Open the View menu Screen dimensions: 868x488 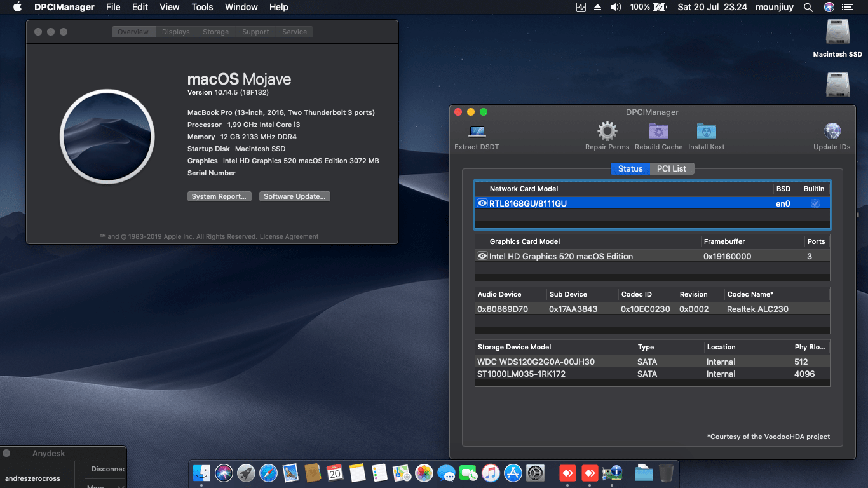click(169, 7)
